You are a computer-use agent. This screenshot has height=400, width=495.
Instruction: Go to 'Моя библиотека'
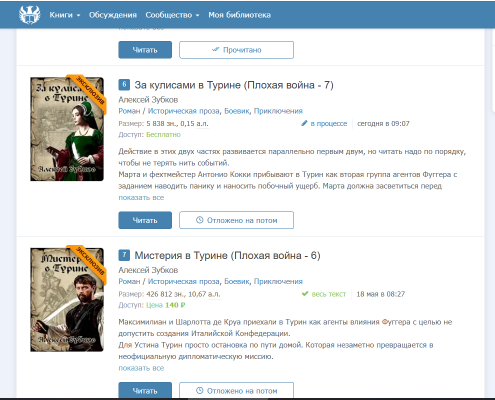[239, 15]
